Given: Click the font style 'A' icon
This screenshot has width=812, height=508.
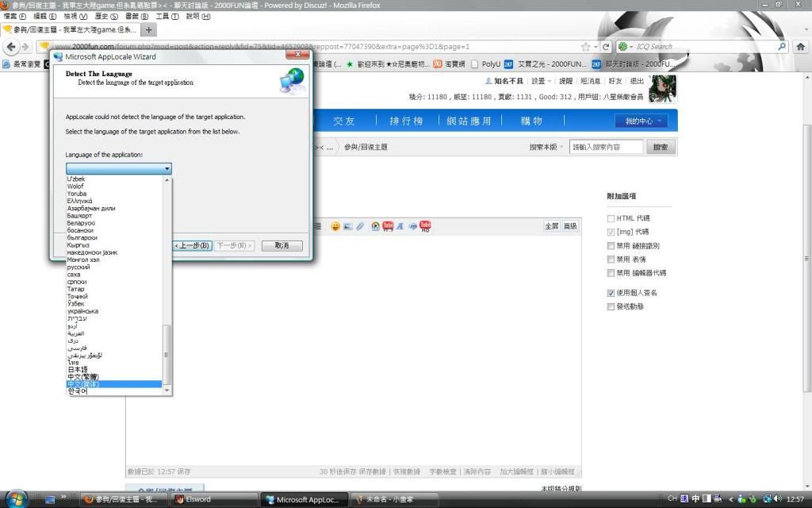Looking at the screenshot, I should [x=400, y=226].
